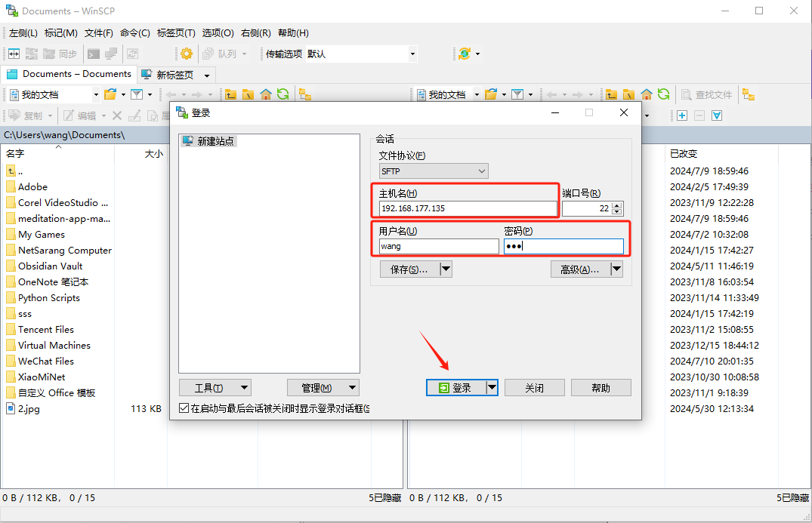Open the Mark (标记) menu
This screenshot has width=812, height=523.
tap(61, 33)
